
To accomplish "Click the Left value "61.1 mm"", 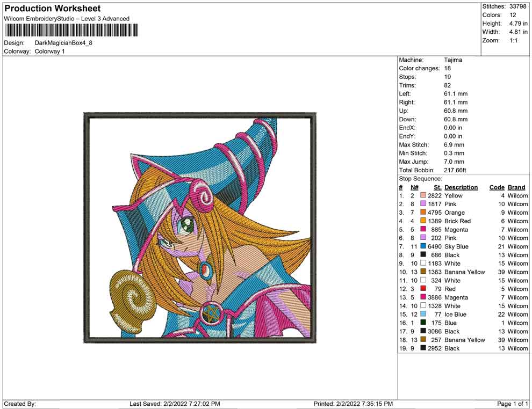I will click(x=456, y=93).
